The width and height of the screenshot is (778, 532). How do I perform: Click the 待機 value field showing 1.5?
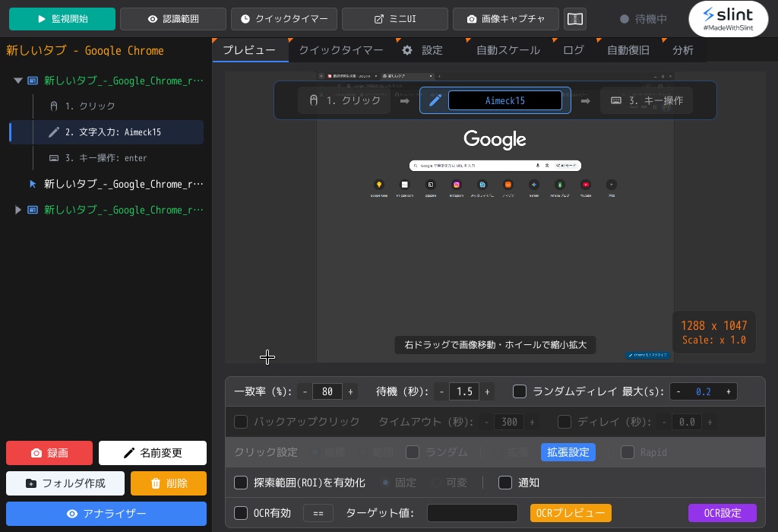click(464, 391)
